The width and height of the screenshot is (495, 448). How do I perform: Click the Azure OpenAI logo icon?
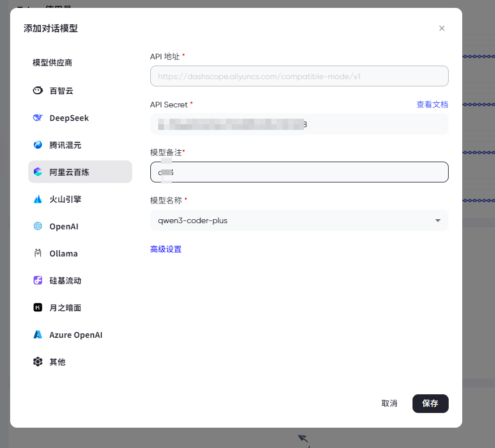[x=37, y=334]
